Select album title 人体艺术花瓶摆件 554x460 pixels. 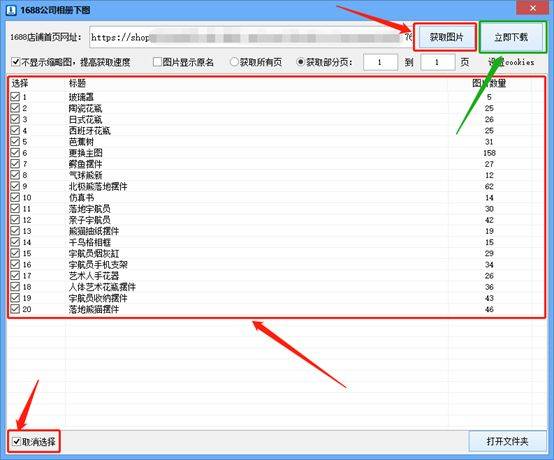click(102, 287)
